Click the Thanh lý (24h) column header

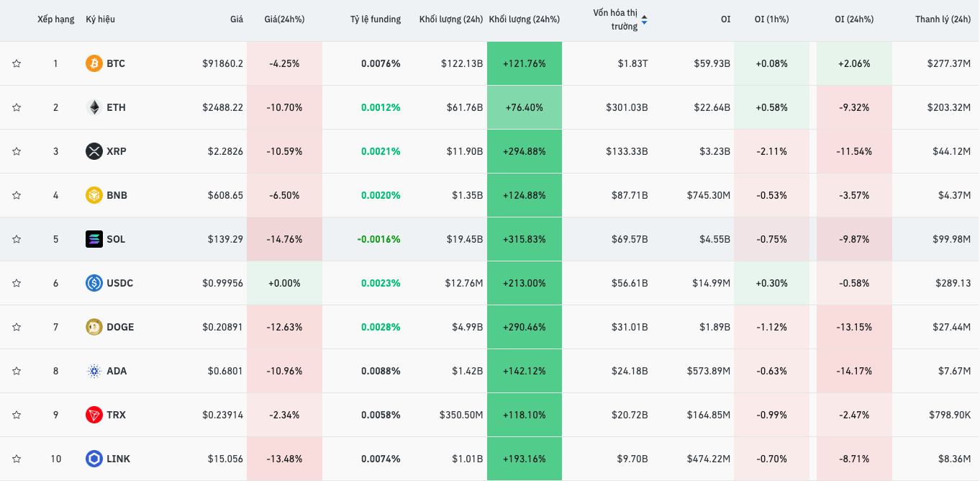[943, 19]
